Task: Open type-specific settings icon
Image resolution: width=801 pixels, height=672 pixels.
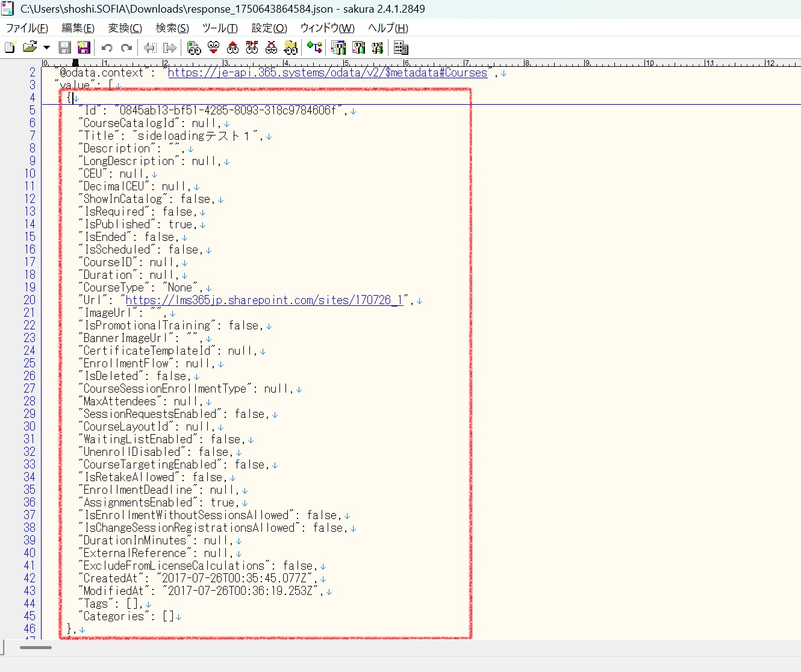Action: click(x=358, y=48)
